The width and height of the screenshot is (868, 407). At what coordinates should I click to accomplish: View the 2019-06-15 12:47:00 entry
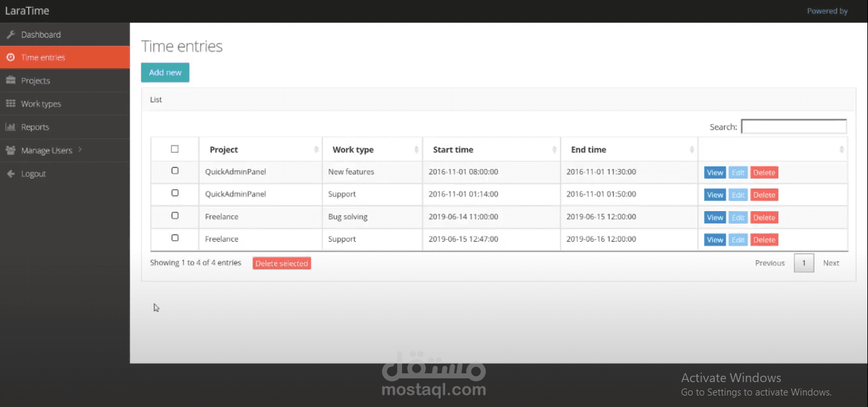click(715, 240)
